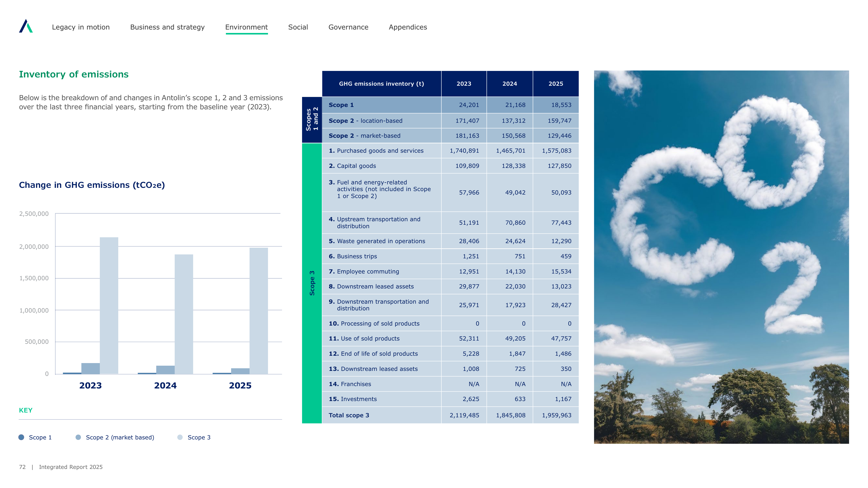This screenshot has width=868, height=488.
Task: Click the Business trips row label
Action: pos(353,256)
